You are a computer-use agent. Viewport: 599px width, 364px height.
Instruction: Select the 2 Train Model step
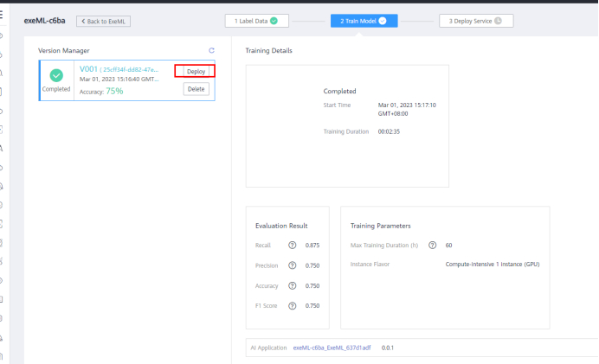[358, 21]
